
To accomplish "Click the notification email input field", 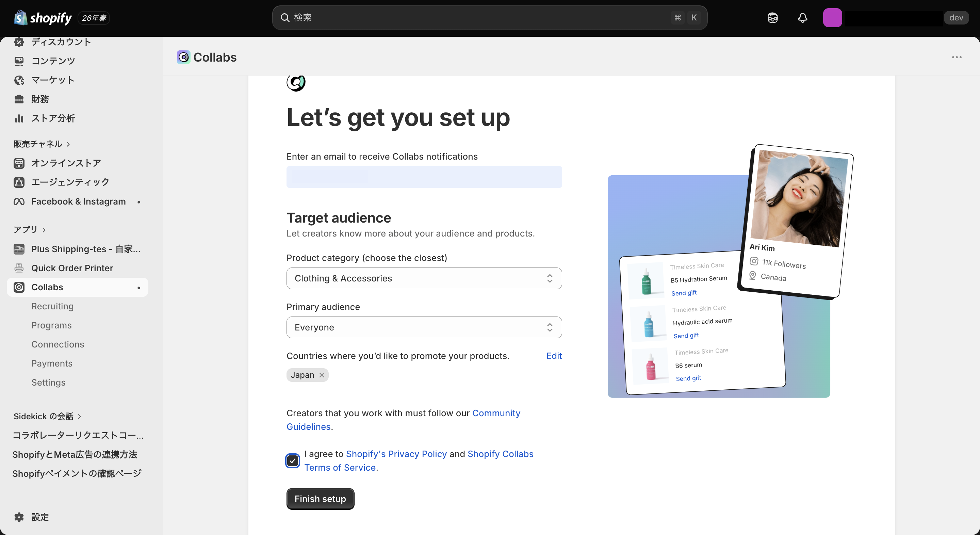I will point(424,177).
